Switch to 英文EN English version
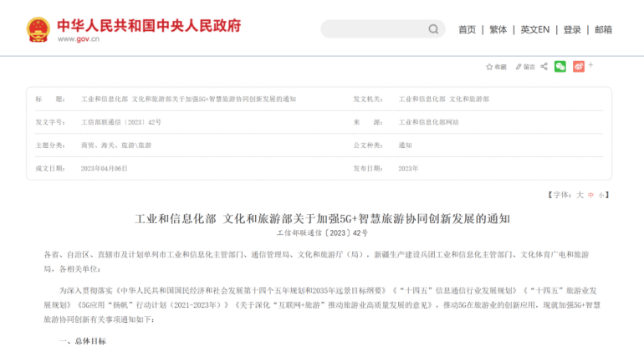Screen dimensions: 644x352 [534, 29]
